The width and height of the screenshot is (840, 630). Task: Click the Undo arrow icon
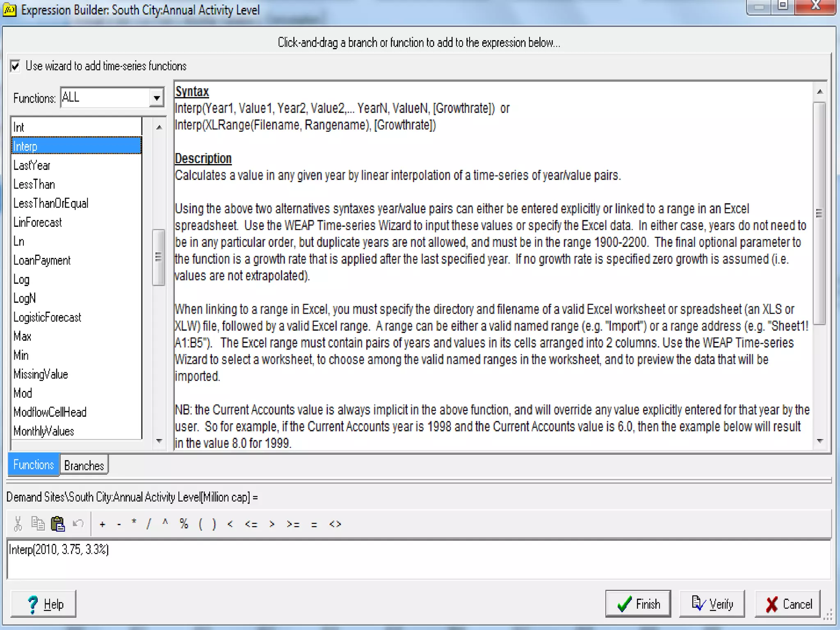(x=78, y=524)
